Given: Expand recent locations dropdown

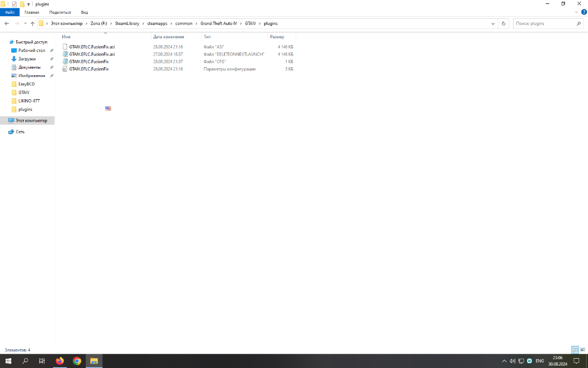Looking at the screenshot, I should [25, 24].
